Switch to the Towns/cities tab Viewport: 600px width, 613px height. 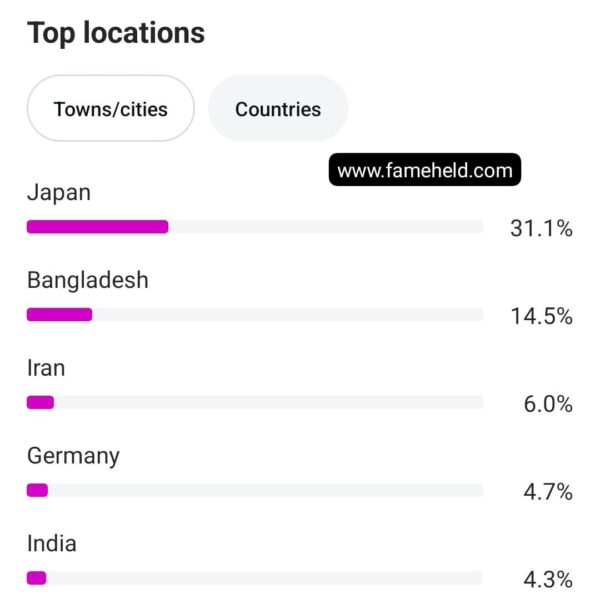tap(110, 109)
